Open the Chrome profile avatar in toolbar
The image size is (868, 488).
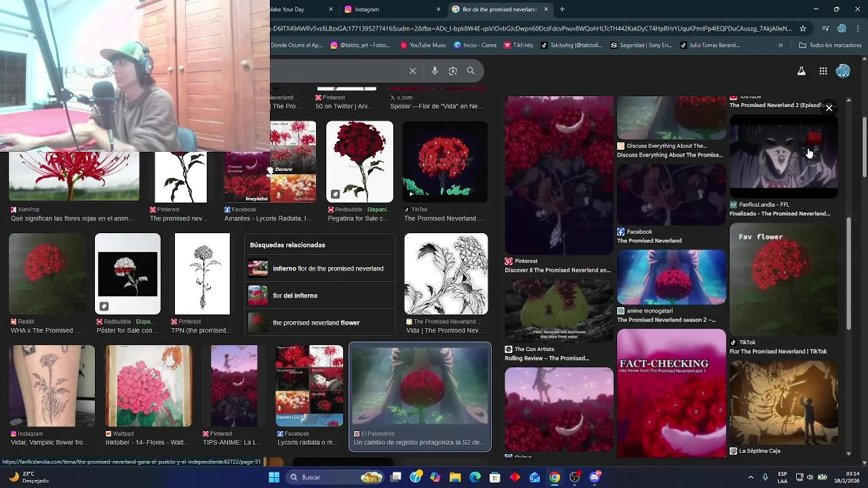pos(842,28)
